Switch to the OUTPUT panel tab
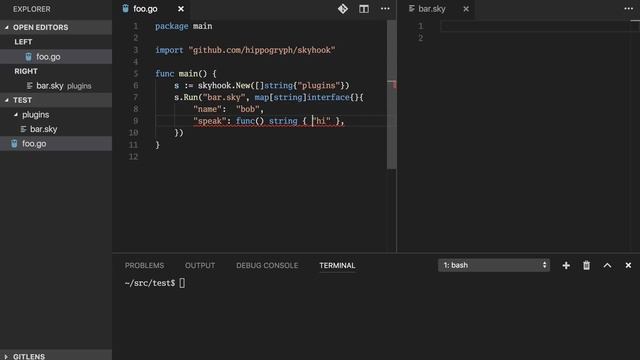 click(200, 265)
